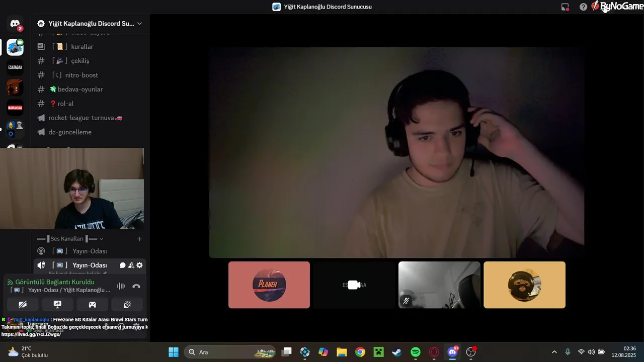Open Minecraft from the taskbar

coord(378,352)
